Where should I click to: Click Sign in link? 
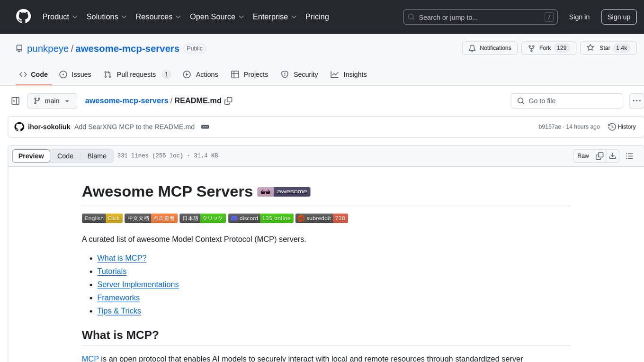coord(579,17)
